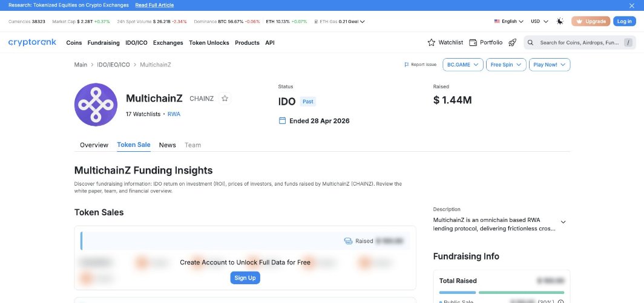Click the MultichainZ logo image

(96, 105)
